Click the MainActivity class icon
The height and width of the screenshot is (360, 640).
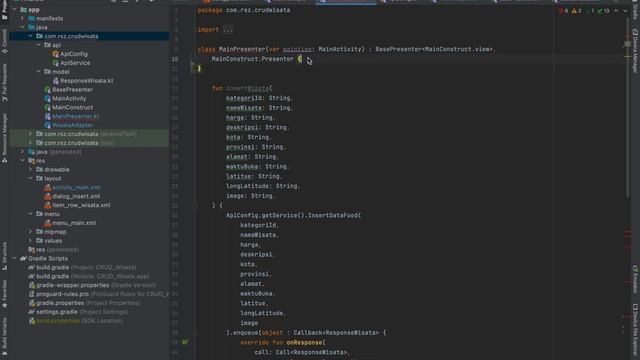pos(47,98)
